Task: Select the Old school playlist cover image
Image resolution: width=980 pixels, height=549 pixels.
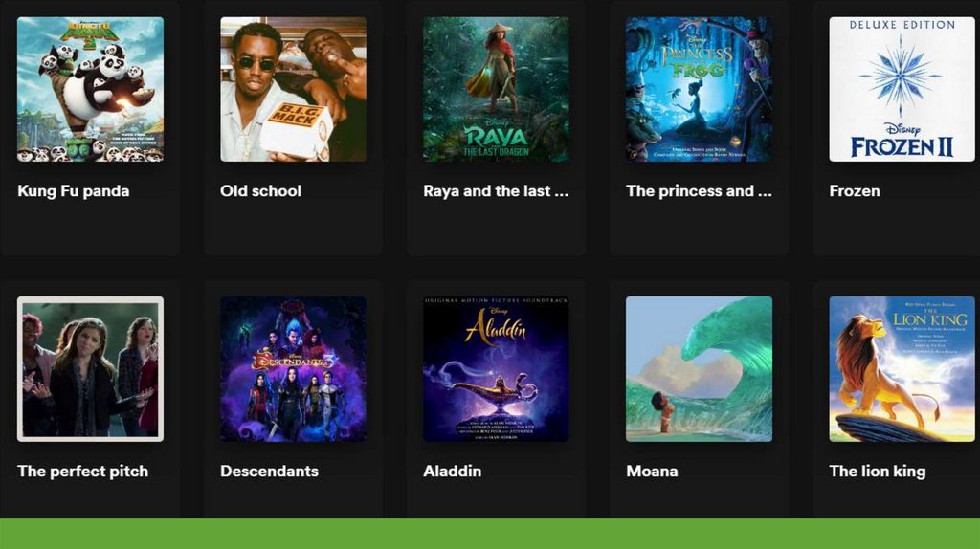Action: 293,89
